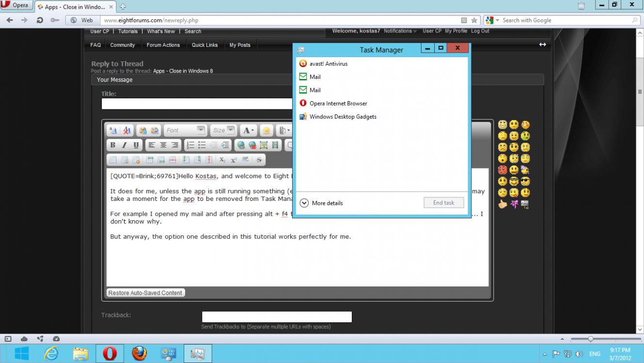This screenshot has width=644, height=363.
Task: Open the Quick Links menu
Action: pos(204,45)
